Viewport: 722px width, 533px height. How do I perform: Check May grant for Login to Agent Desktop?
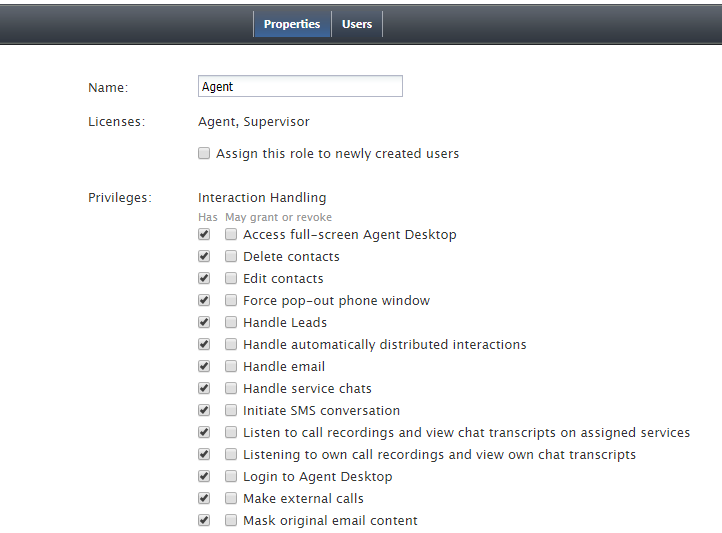tap(231, 476)
